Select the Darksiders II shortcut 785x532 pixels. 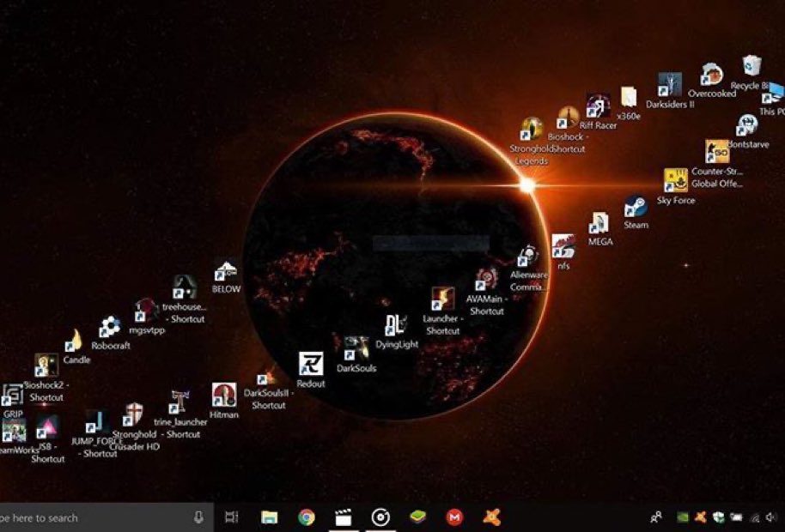click(x=669, y=85)
